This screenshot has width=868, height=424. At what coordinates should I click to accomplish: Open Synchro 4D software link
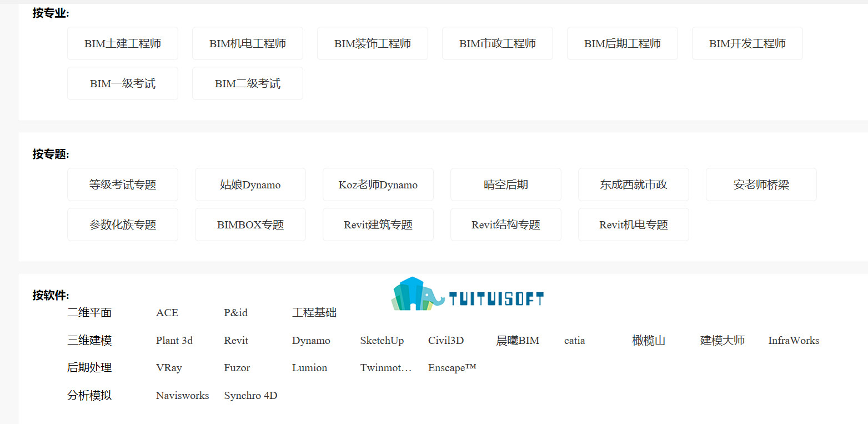(x=250, y=396)
